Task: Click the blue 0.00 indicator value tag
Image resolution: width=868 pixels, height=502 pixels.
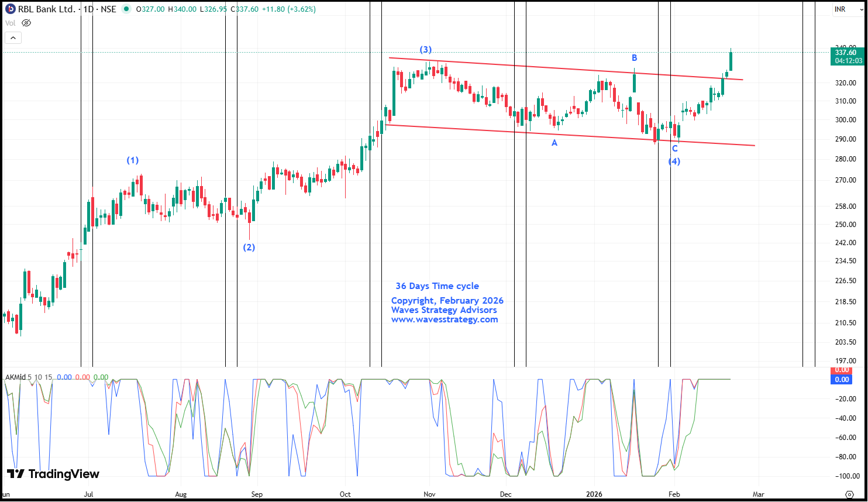Action: point(842,380)
